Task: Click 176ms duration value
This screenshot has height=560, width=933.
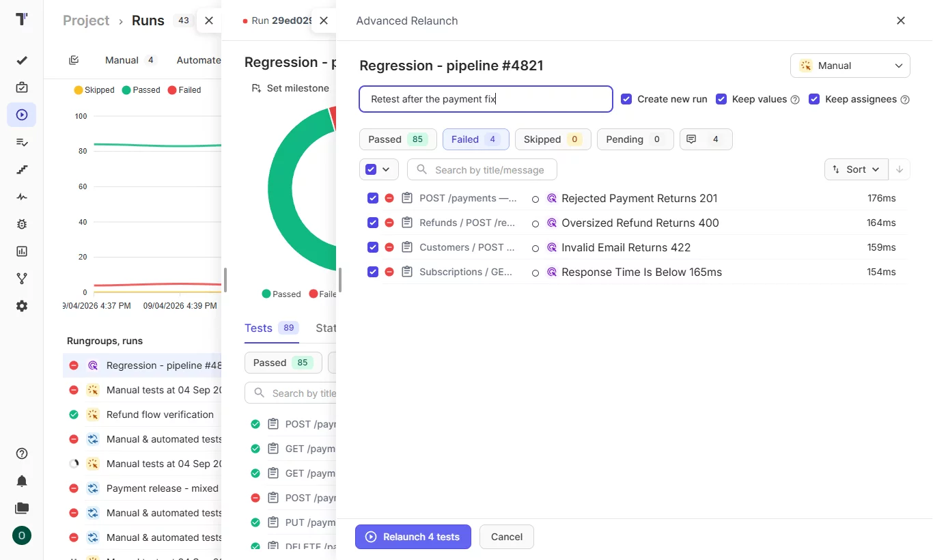Action: (x=882, y=198)
